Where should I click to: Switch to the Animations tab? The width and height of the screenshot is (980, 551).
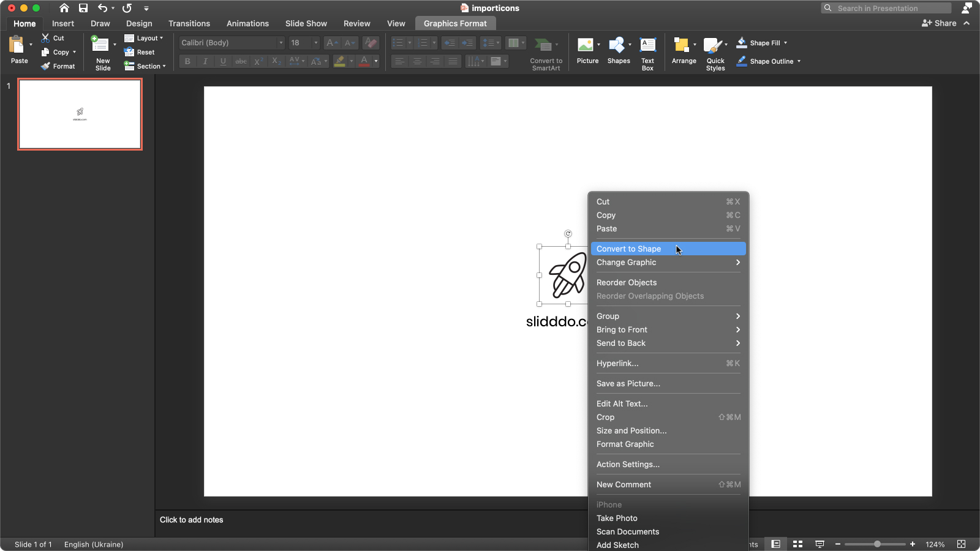point(247,23)
